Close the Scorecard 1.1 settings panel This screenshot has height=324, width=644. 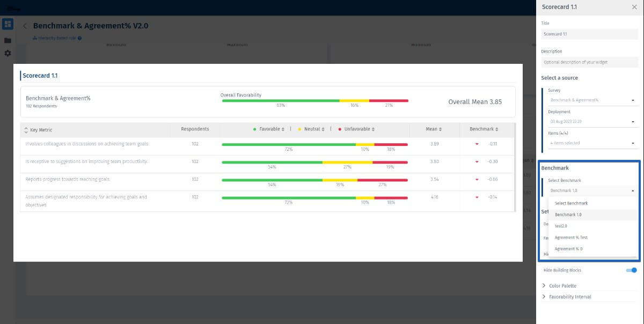pyautogui.click(x=634, y=7)
